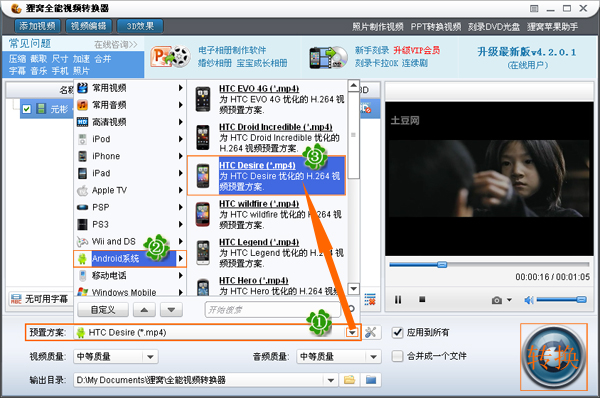600x398 pixels.
Task: Click the phone and DVD banner icon
Action: 328,58
